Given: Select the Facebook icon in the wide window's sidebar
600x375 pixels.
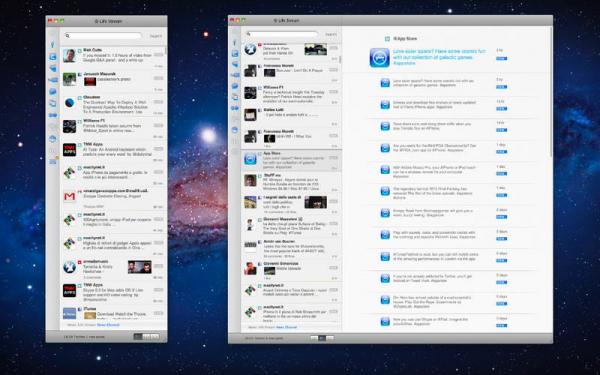Looking at the screenshot, I should 235,42.
